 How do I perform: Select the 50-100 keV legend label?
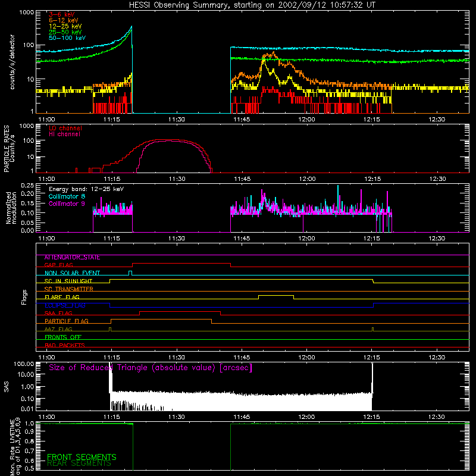pos(67,38)
